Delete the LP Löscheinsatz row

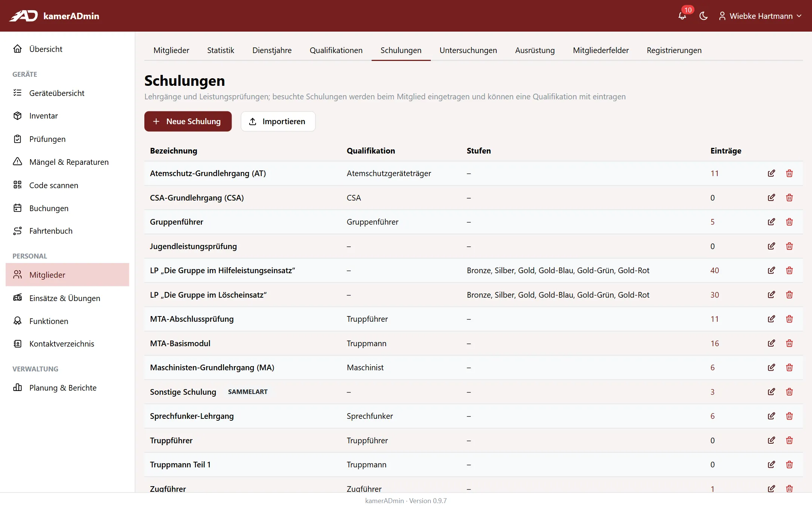(789, 295)
